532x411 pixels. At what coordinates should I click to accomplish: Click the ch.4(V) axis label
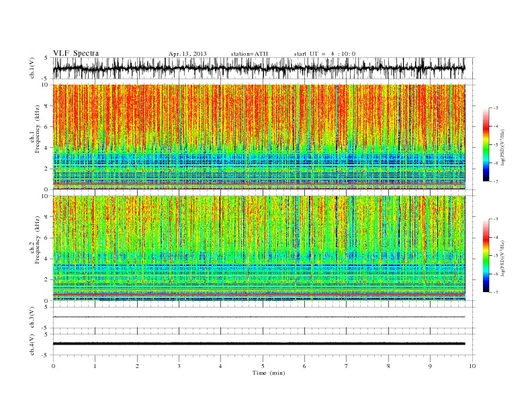coord(32,345)
